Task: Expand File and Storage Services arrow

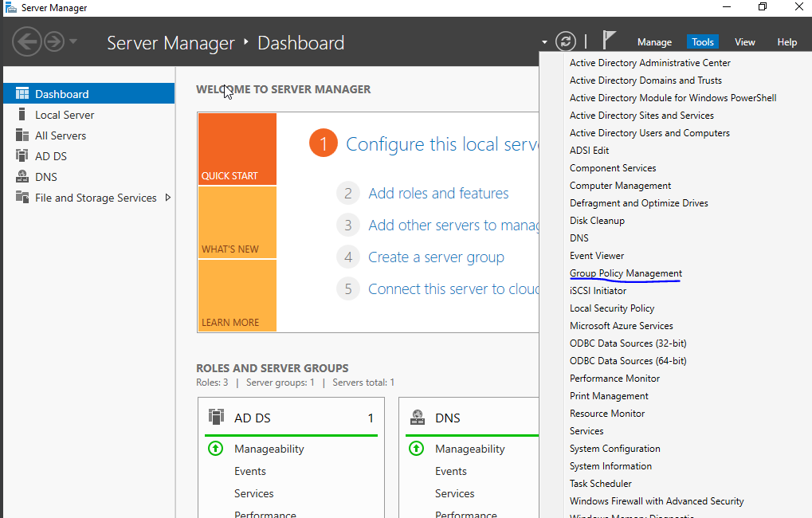Action: [x=168, y=198]
